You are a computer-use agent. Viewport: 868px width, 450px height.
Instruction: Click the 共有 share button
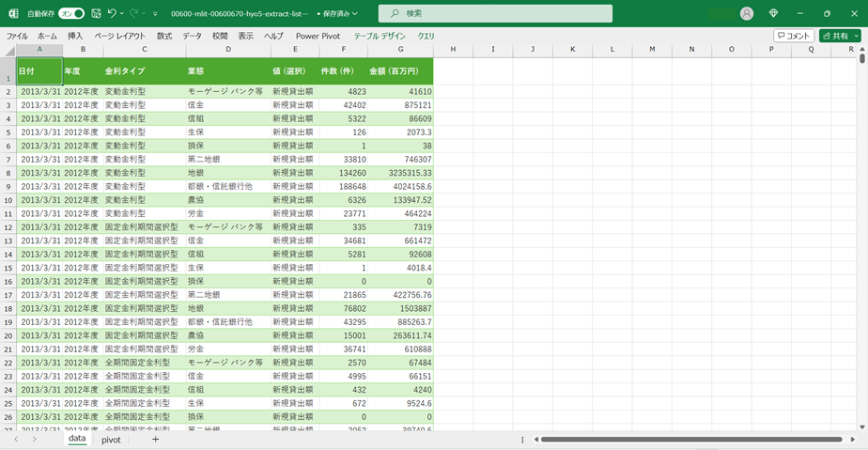click(834, 36)
